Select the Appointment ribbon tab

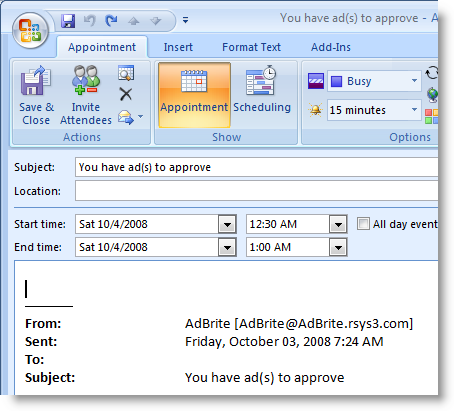[x=102, y=47]
